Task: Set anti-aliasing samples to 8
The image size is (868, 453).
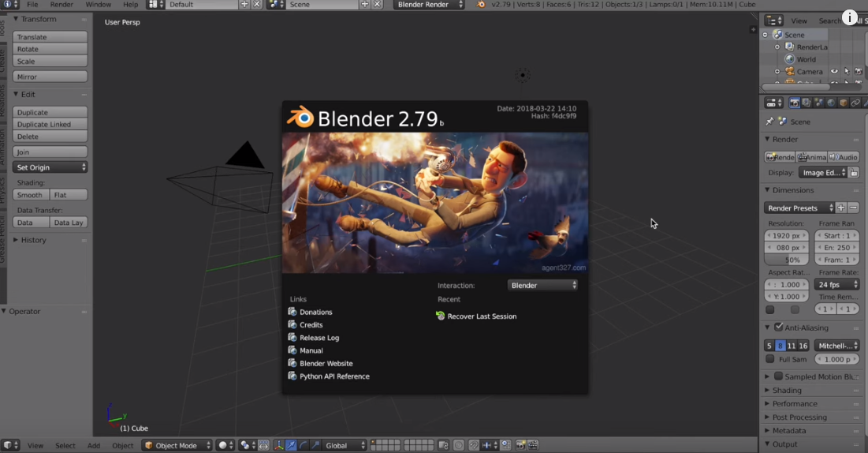Action: [x=780, y=346]
